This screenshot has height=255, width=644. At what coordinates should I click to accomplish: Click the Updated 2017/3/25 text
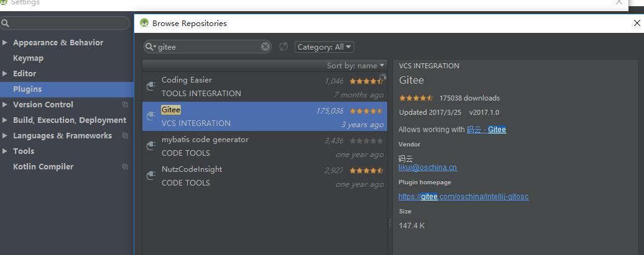pos(429,112)
